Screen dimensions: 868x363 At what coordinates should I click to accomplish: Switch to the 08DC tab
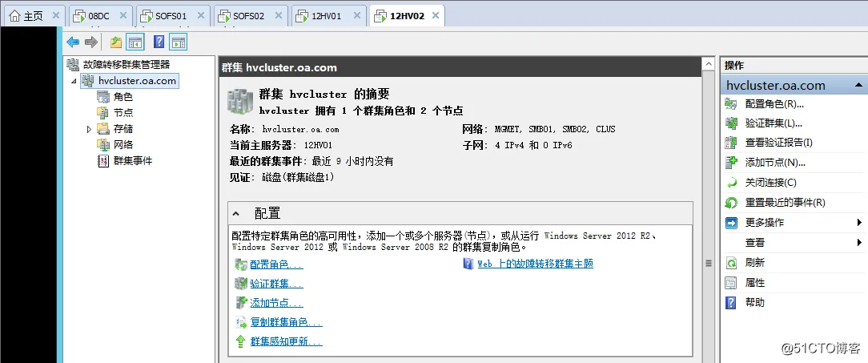click(99, 15)
